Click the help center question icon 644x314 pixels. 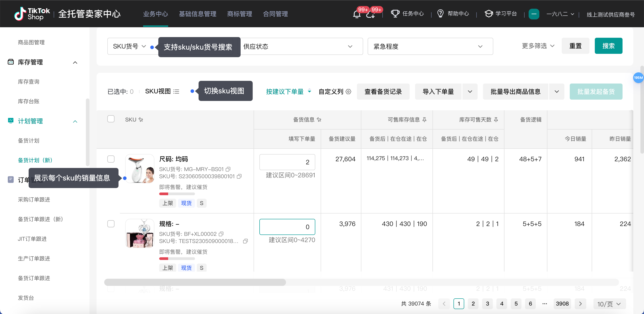point(440,13)
